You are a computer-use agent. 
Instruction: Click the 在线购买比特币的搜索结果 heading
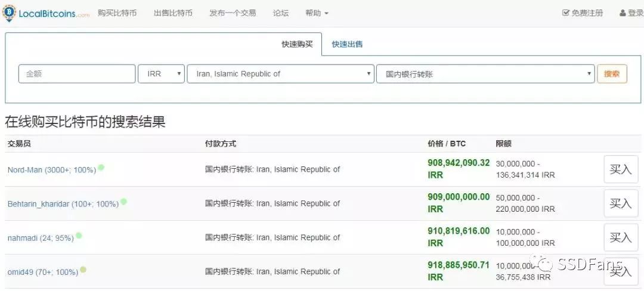85,122
